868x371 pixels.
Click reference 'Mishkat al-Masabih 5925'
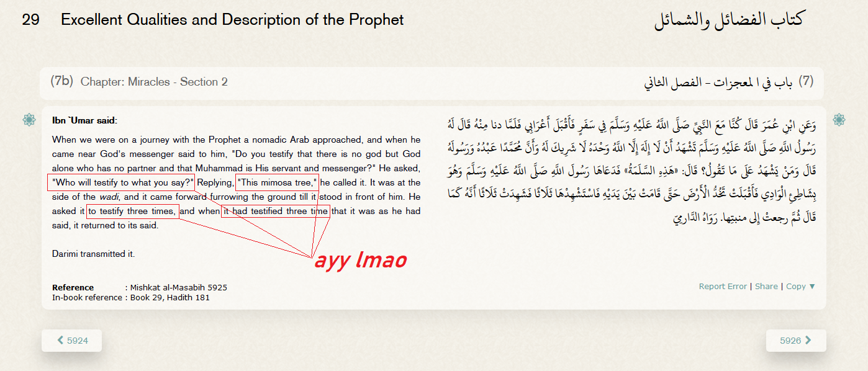coord(178,288)
